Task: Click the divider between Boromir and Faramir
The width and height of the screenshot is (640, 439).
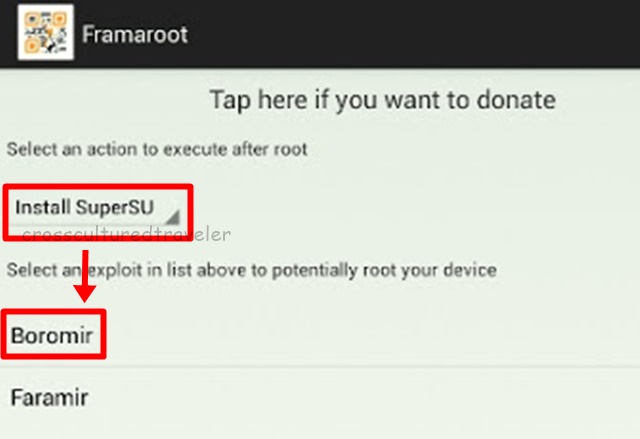Action: pyautogui.click(x=320, y=366)
